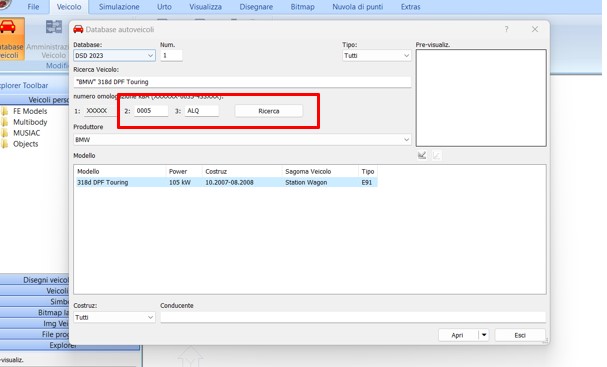Open the Img Vei... explorer section
The height and width of the screenshot is (367, 607).
tap(35, 323)
